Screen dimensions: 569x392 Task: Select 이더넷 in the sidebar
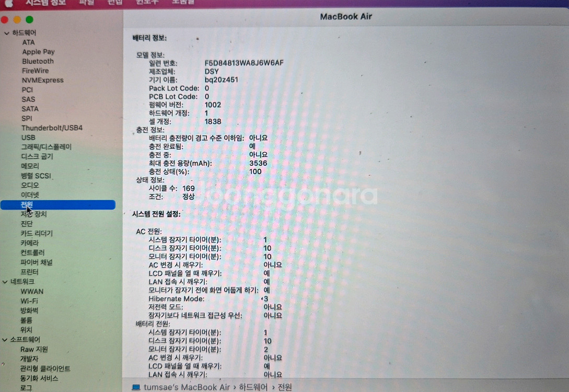(30, 195)
